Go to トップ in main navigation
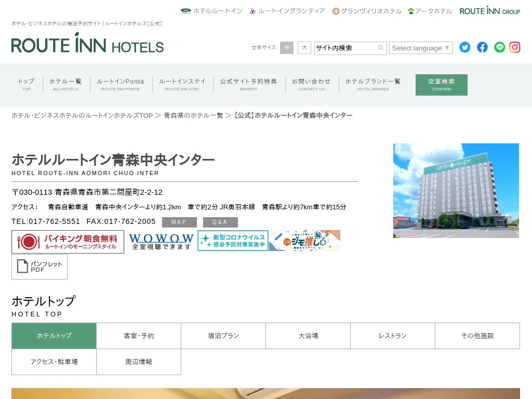532x399 pixels. pyautogui.click(x=26, y=85)
